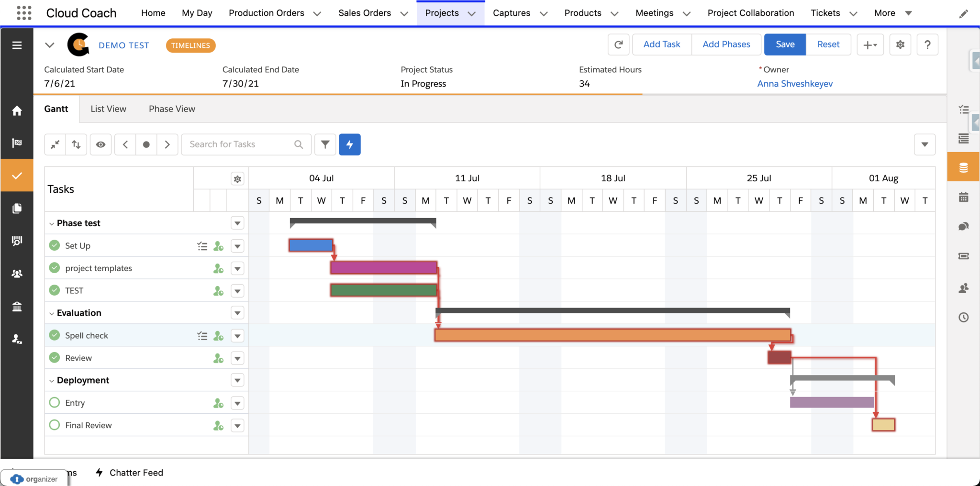Open the documents copy sidebar icon
Image resolution: width=980 pixels, height=486 pixels.
coord(17,208)
